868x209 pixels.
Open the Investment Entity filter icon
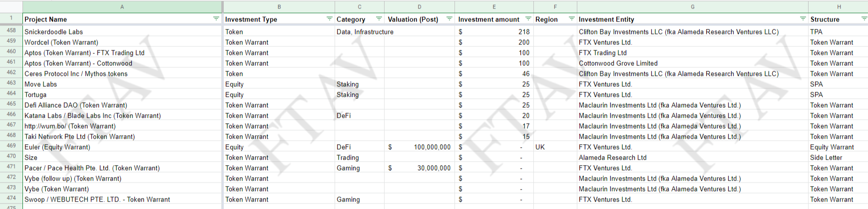pyautogui.click(x=803, y=19)
